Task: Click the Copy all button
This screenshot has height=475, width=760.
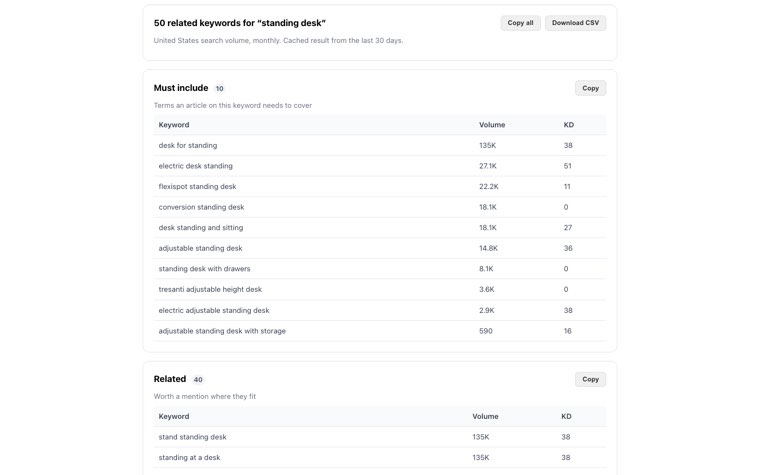Action: coord(520,23)
